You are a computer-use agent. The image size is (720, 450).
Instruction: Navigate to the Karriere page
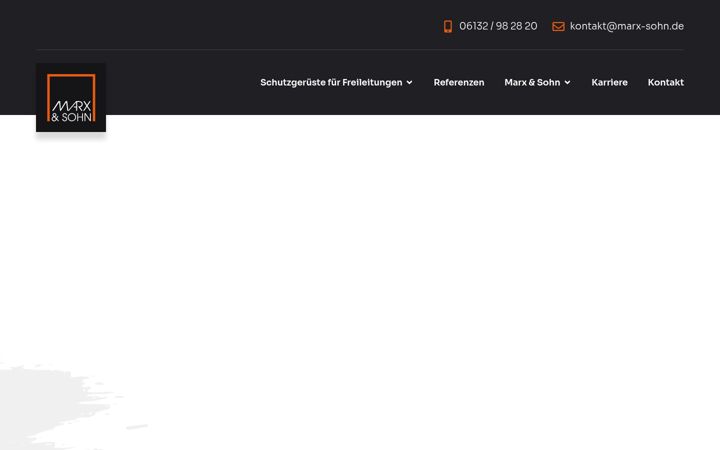click(x=609, y=83)
